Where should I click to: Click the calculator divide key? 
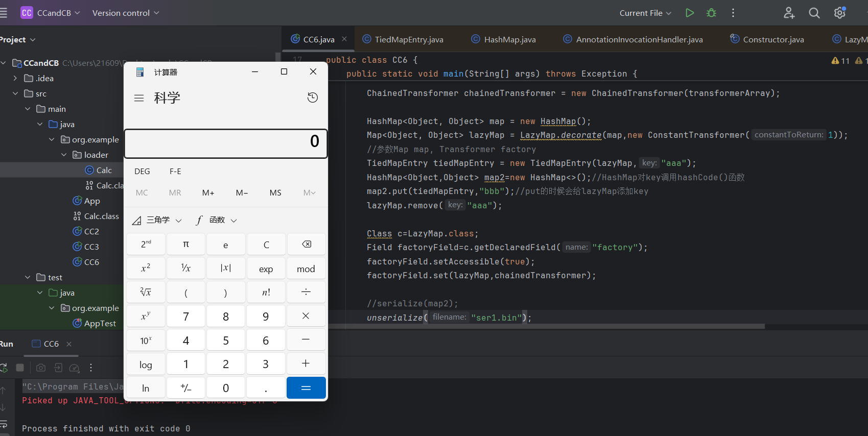pyautogui.click(x=306, y=293)
